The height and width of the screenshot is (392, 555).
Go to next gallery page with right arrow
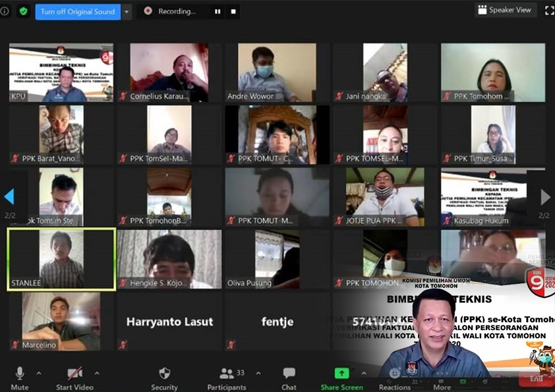click(x=545, y=197)
